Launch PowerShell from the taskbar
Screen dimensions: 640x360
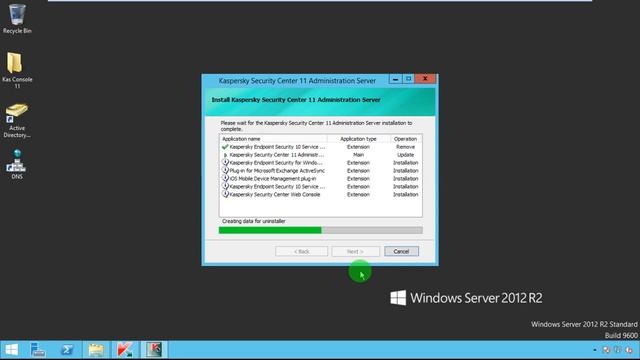coord(67,350)
